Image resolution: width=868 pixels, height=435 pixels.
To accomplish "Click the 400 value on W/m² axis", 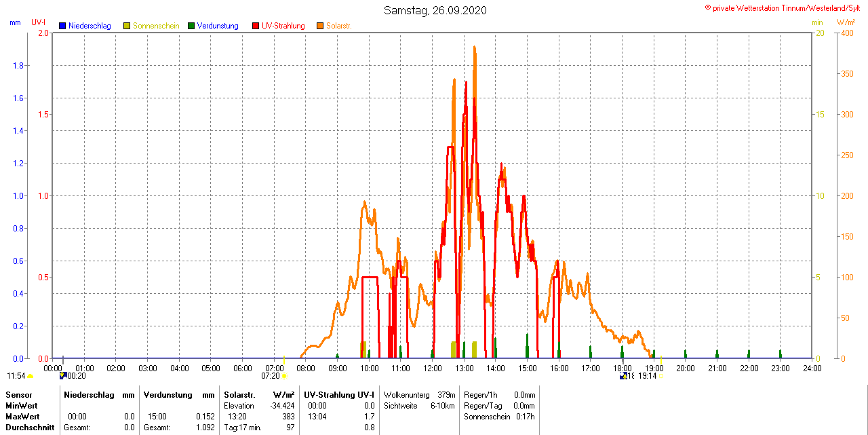I will point(848,33).
